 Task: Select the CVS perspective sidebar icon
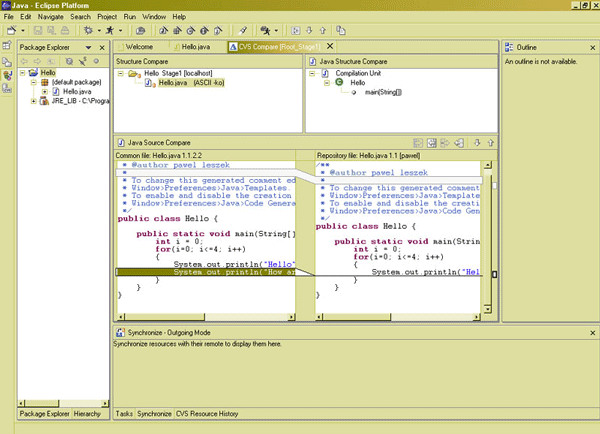coord(7,88)
